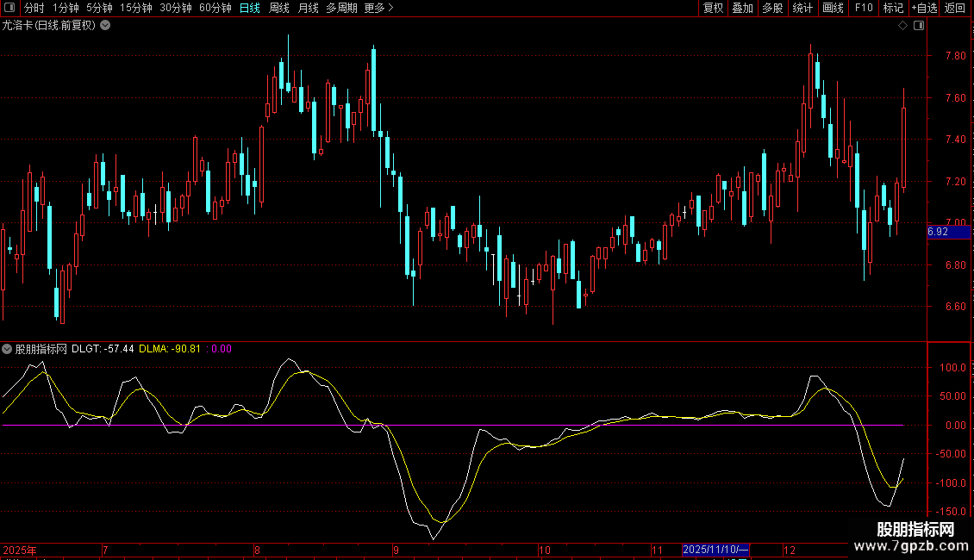Add stock via +自选 button
This screenshot has width=974, height=560.
924,8
